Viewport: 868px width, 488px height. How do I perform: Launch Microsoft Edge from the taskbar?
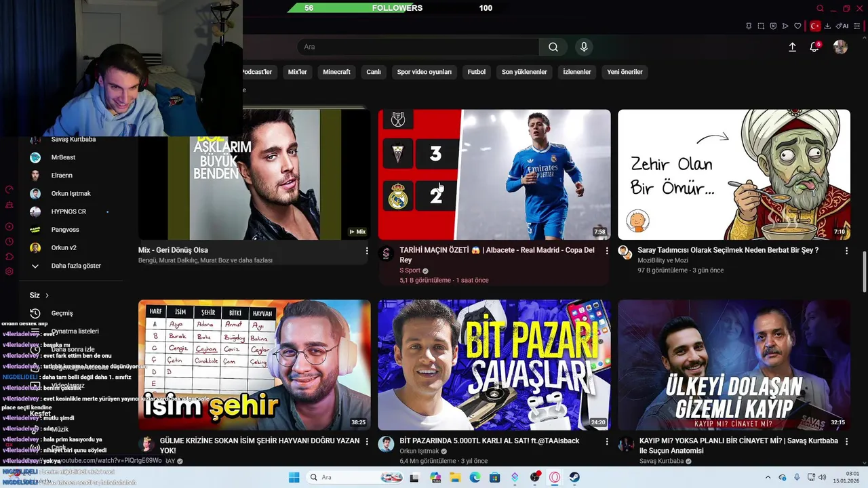(475, 477)
